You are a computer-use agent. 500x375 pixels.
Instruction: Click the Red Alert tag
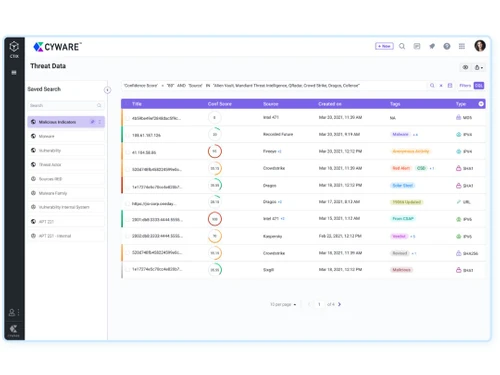coord(401,168)
